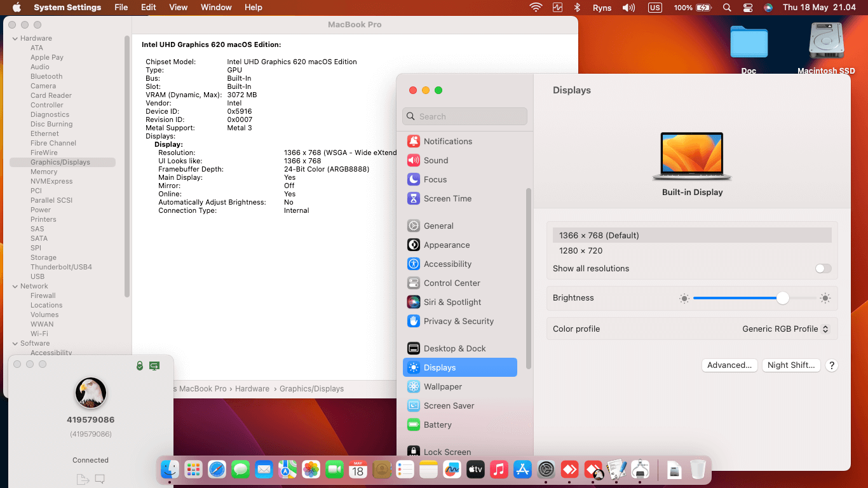Select Displays in the settings sidebar
The height and width of the screenshot is (488, 868).
pos(459,367)
